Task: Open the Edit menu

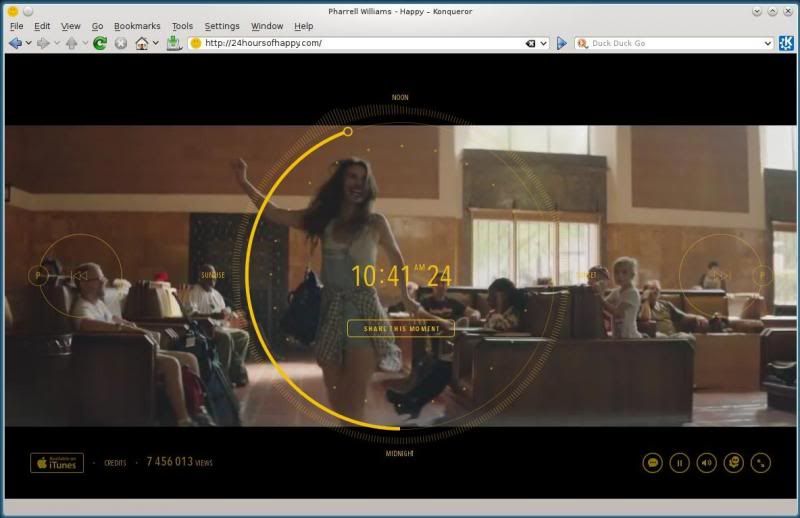Action: 42,26
